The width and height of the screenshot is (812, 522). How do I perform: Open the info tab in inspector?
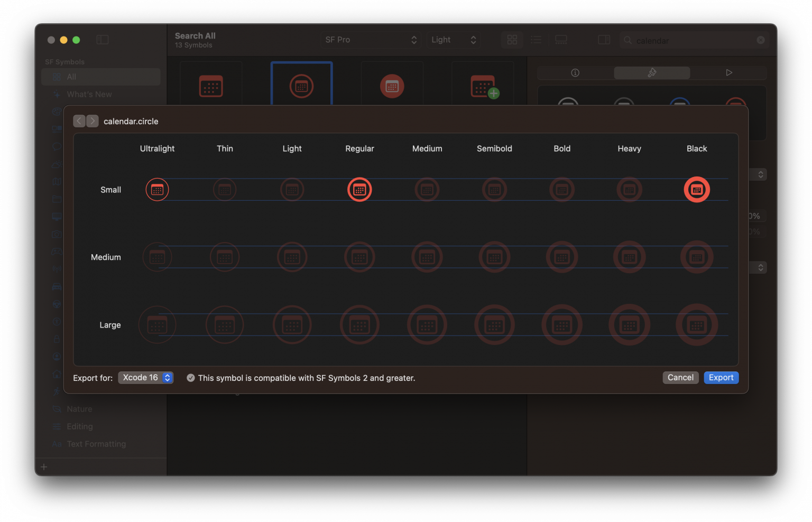pyautogui.click(x=575, y=73)
